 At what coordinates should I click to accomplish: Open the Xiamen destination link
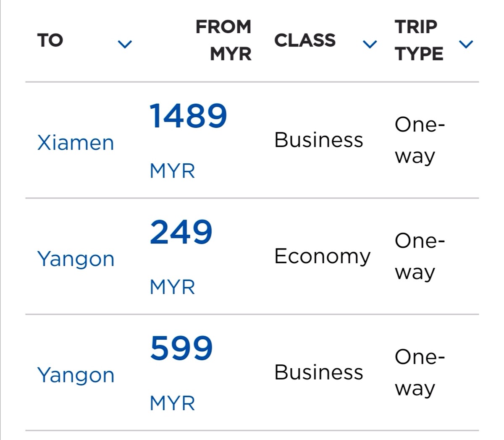coord(76,143)
